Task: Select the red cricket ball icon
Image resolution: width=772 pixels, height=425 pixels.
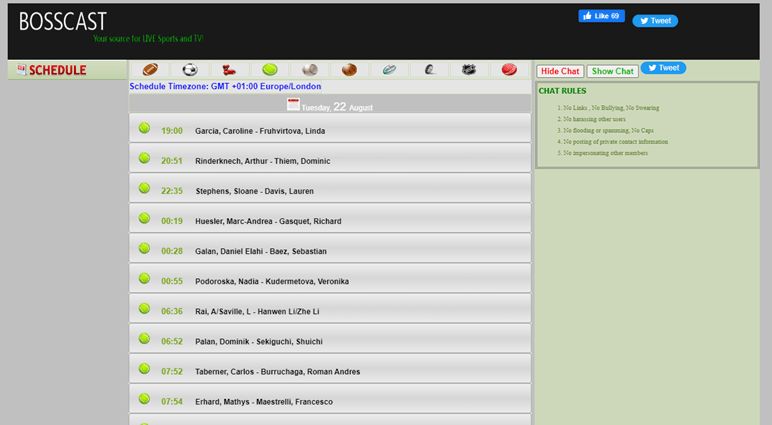Action: pos(509,70)
